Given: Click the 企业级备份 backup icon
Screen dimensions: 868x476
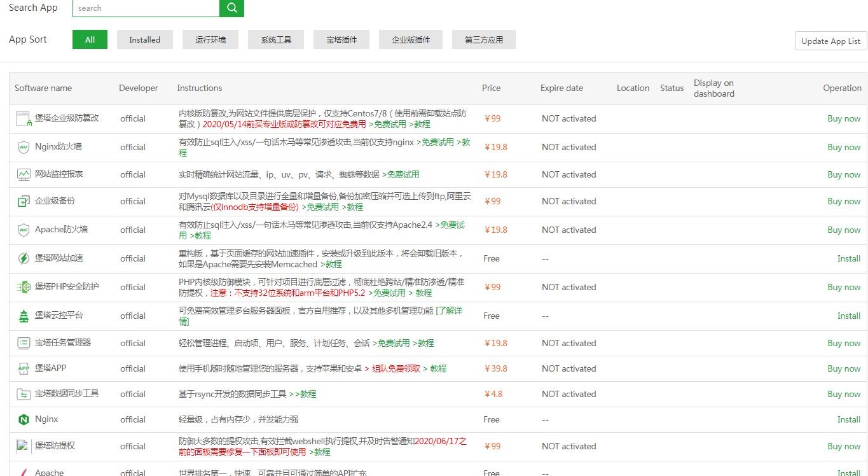Looking at the screenshot, I should point(24,201).
